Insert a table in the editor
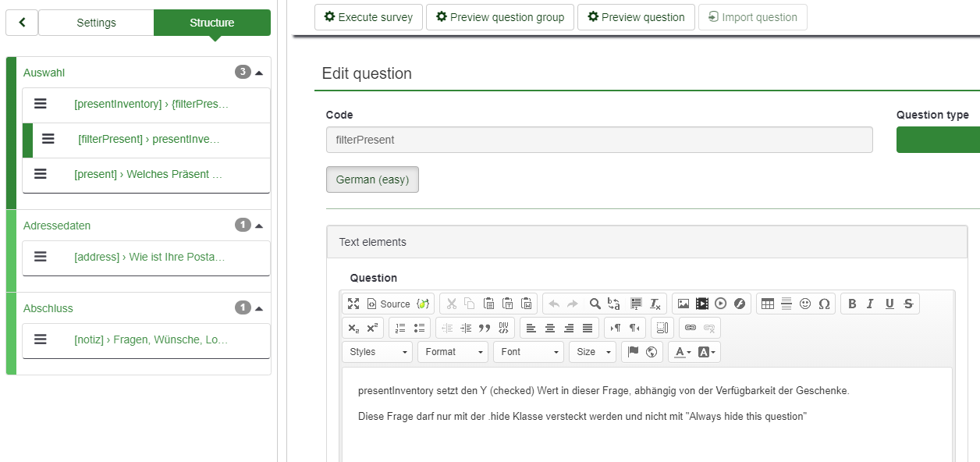 click(768, 304)
